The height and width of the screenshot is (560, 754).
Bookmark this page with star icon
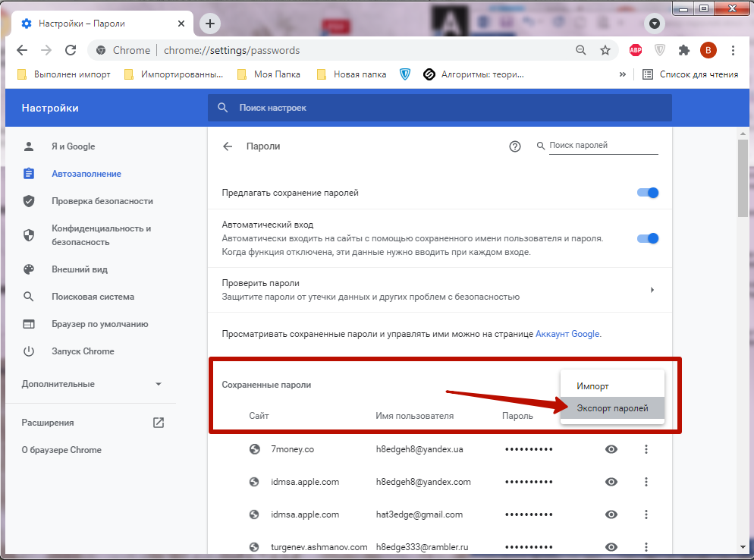pos(605,50)
